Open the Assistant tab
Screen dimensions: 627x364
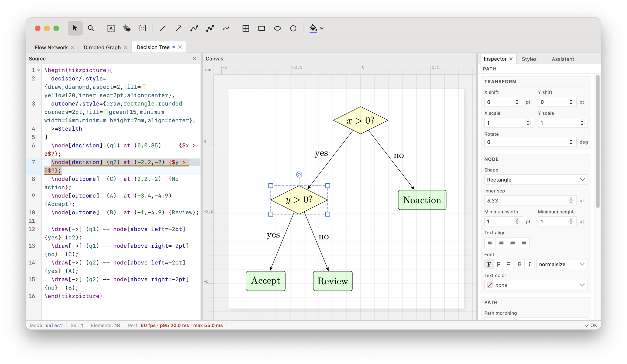point(563,59)
